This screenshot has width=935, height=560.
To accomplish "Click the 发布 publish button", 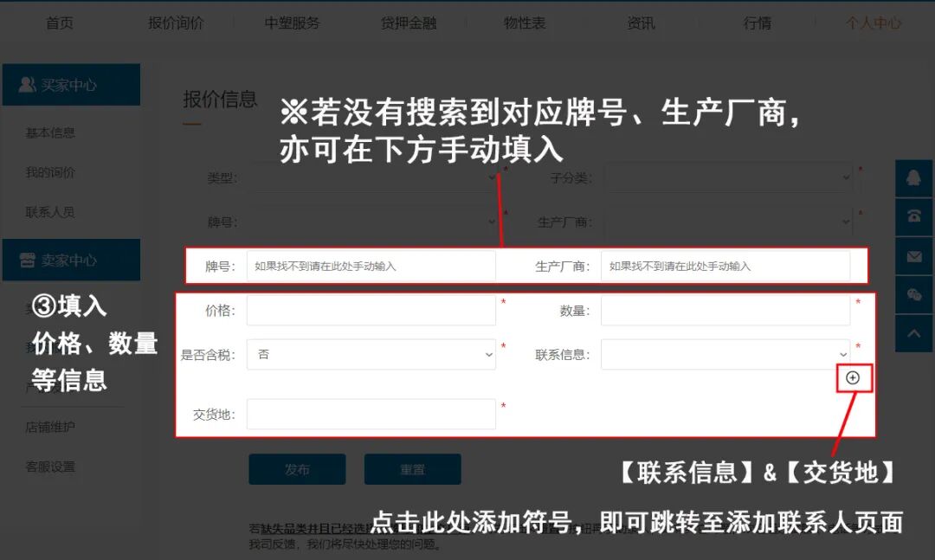I will (297, 469).
